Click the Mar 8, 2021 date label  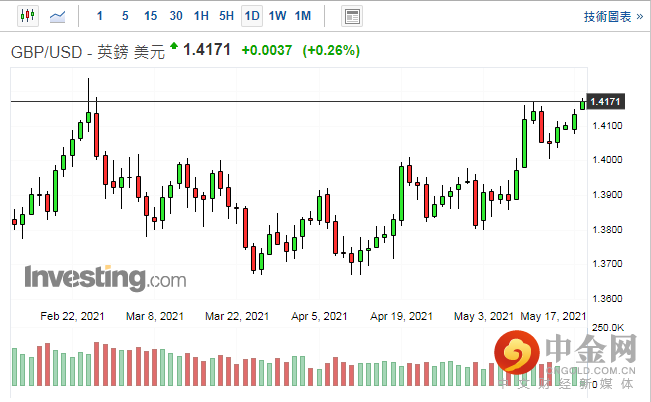point(155,316)
